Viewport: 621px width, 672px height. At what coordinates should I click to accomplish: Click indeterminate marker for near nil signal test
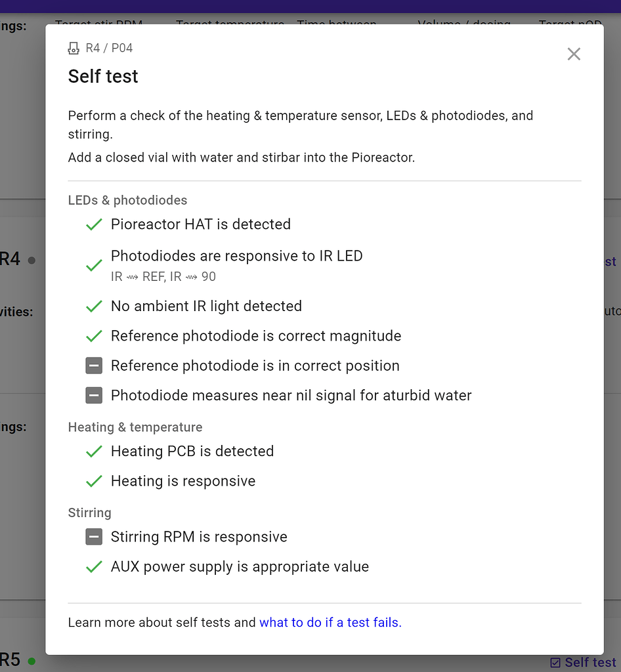[x=94, y=395]
